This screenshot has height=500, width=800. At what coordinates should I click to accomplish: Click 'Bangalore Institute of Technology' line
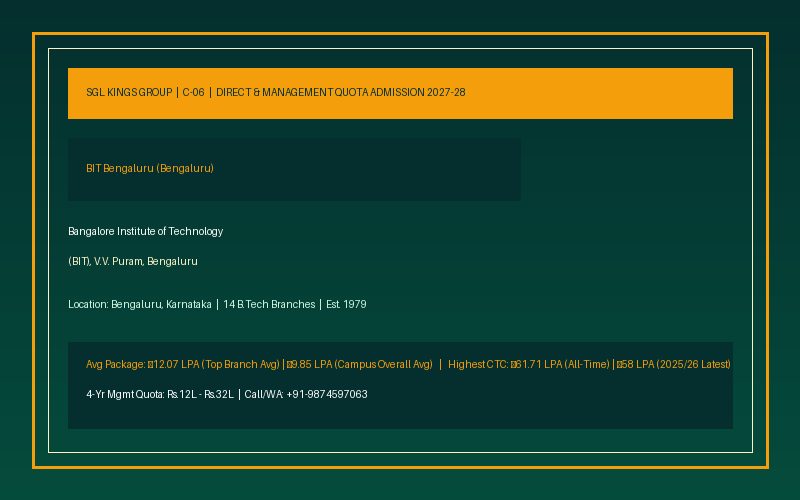(145, 231)
